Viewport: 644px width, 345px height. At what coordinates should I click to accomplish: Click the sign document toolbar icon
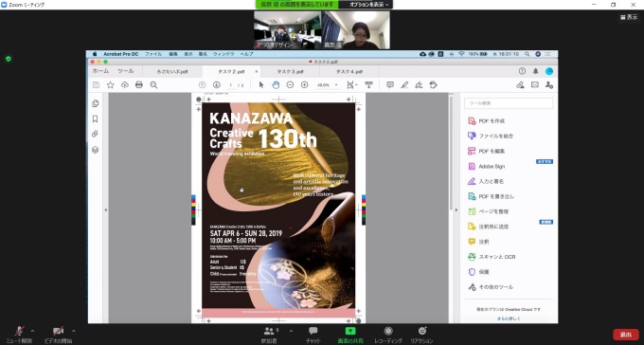point(419,84)
